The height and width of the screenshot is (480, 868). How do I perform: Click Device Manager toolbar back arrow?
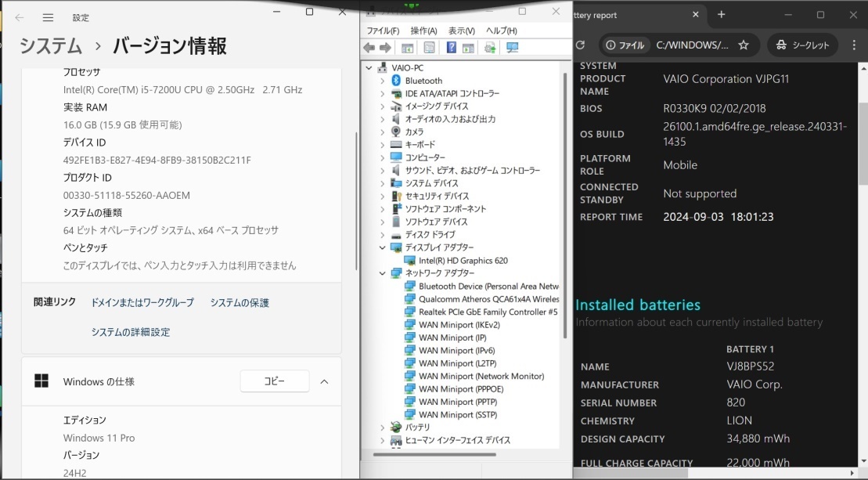pyautogui.click(x=369, y=49)
